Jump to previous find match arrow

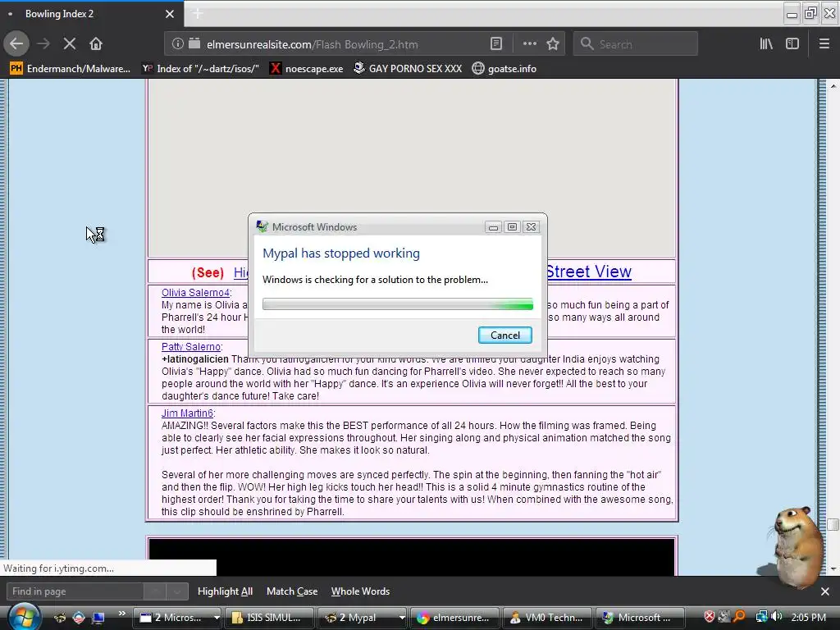tap(155, 591)
